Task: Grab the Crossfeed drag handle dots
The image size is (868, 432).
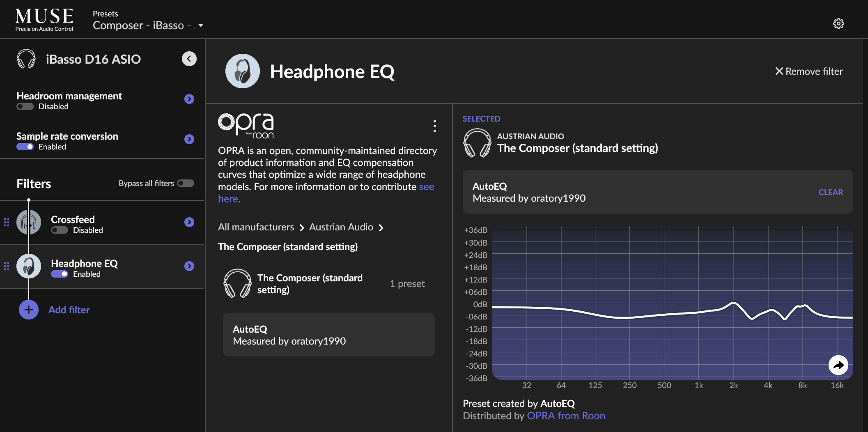Action: tap(7, 222)
